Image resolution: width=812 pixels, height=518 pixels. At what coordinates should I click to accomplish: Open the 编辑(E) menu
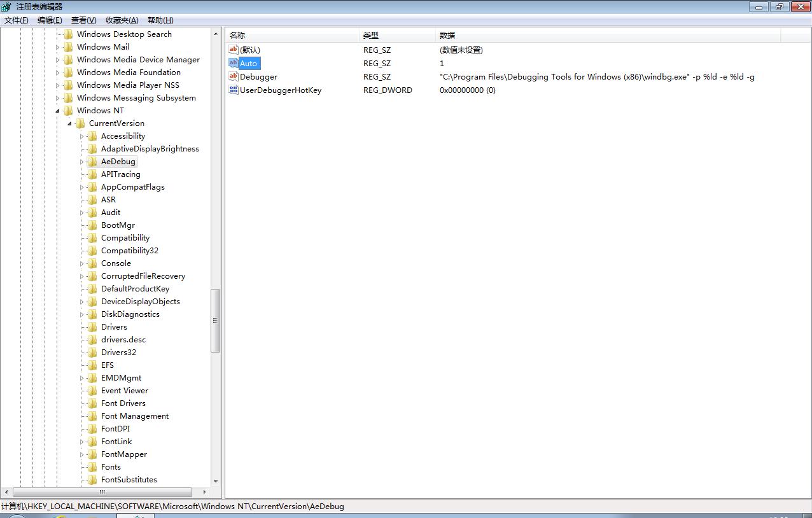coord(50,20)
